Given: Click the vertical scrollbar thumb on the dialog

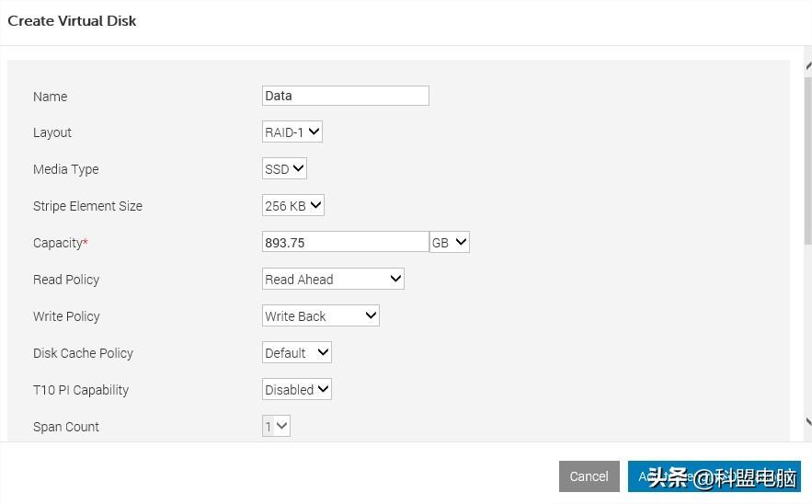Looking at the screenshot, I should 807,161.
